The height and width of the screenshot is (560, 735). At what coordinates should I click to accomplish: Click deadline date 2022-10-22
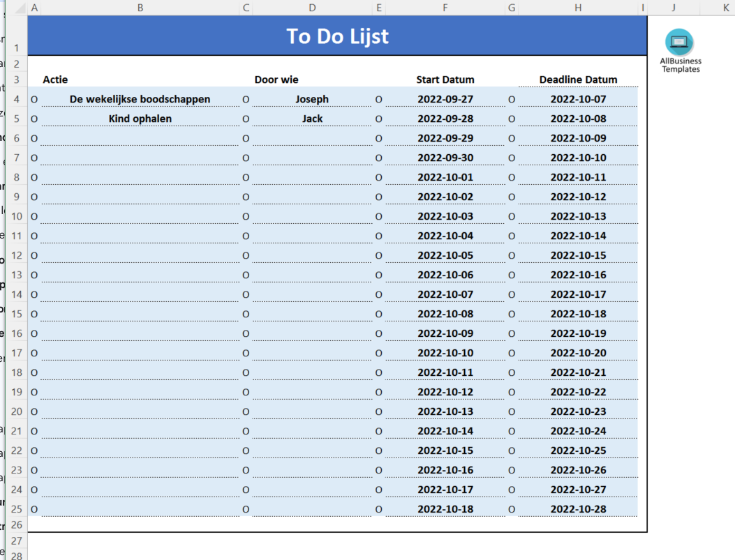pyautogui.click(x=578, y=392)
